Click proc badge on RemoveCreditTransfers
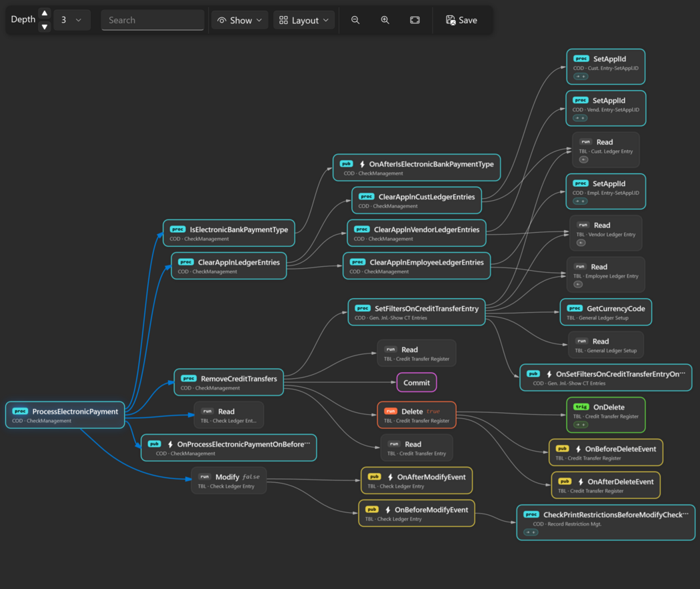 tap(189, 378)
